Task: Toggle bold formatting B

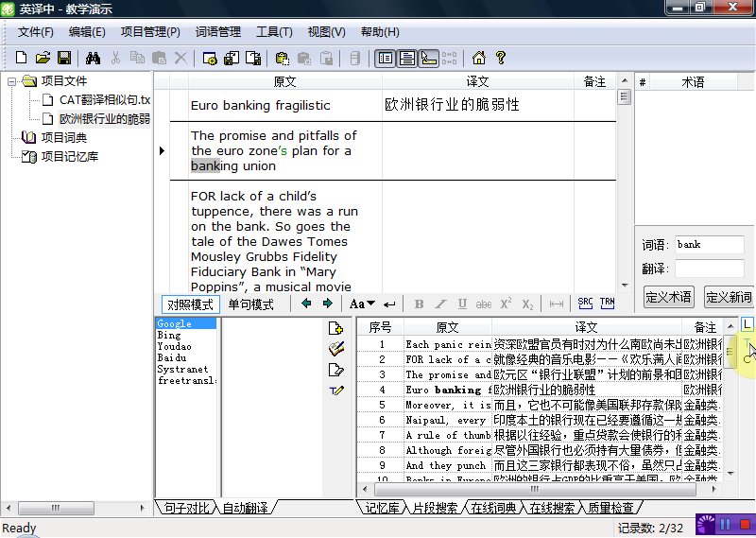Action: 419,304
